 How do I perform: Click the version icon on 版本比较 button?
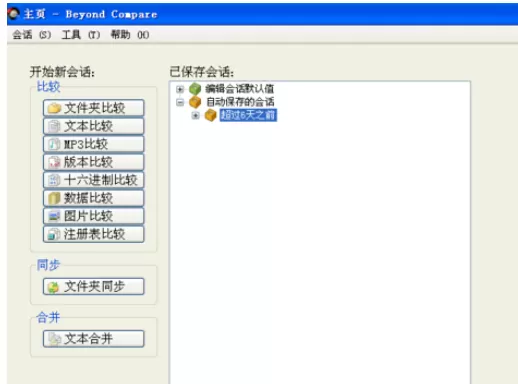point(54,162)
